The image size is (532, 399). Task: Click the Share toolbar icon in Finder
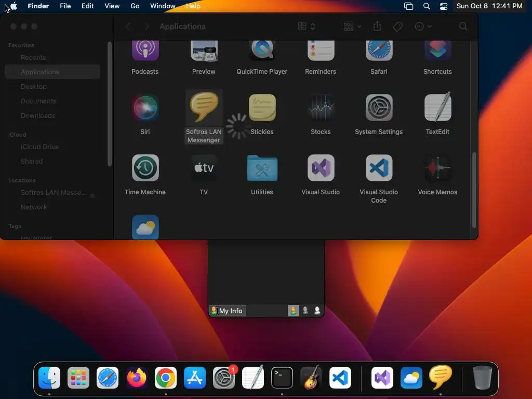[377, 26]
